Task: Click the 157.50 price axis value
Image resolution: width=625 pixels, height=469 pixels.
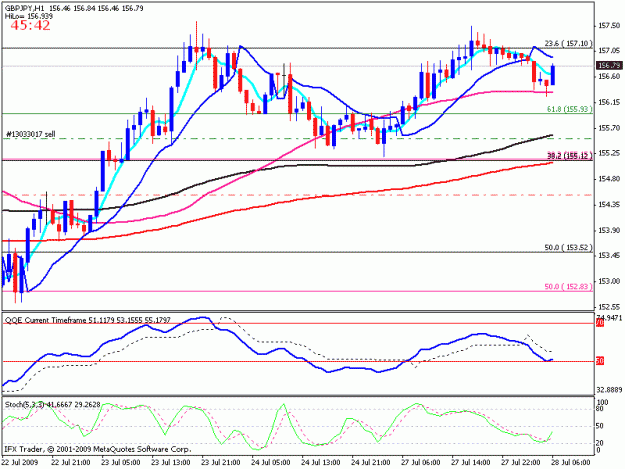Action: click(x=609, y=26)
